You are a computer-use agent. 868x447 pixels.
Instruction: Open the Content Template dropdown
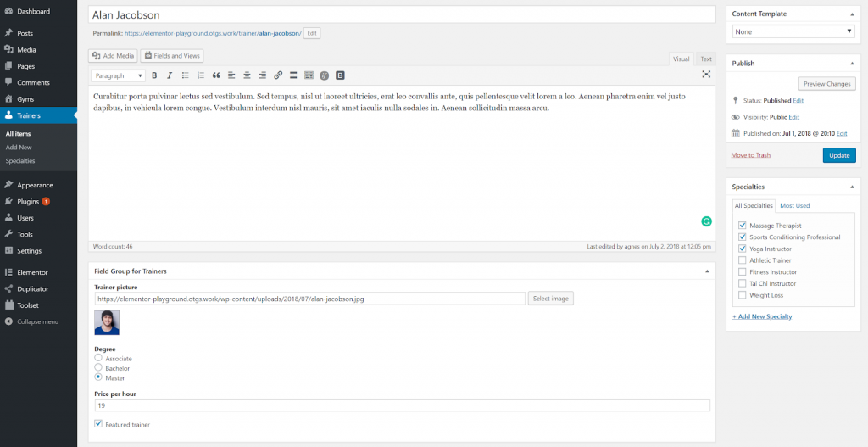tap(793, 31)
